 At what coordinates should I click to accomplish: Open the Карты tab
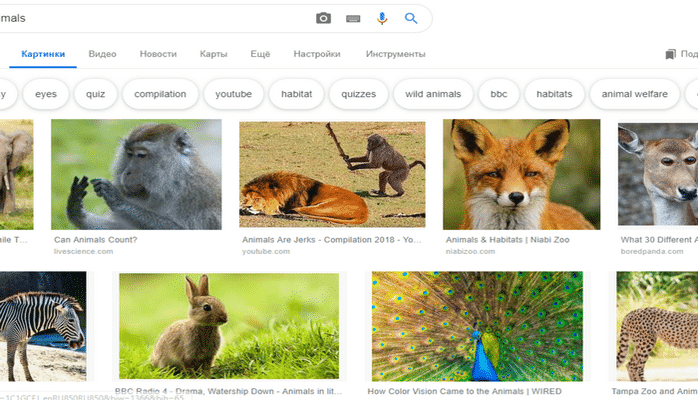(x=213, y=54)
